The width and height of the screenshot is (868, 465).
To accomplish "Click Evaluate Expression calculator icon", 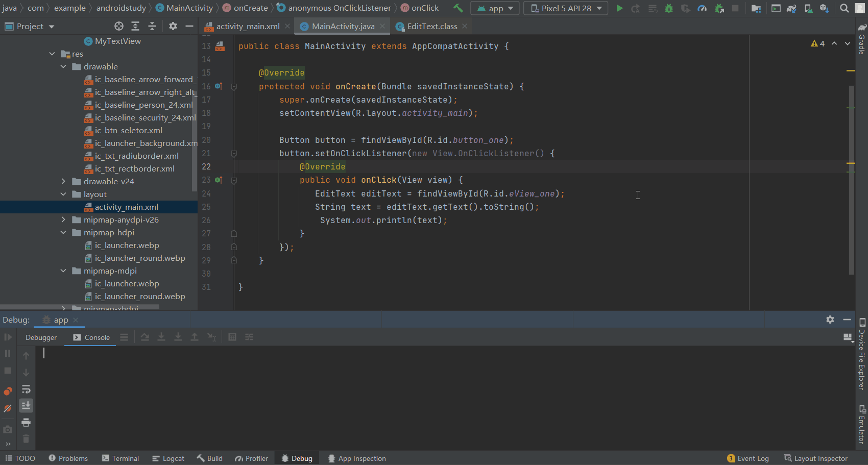I will click(x=232, y=337).
